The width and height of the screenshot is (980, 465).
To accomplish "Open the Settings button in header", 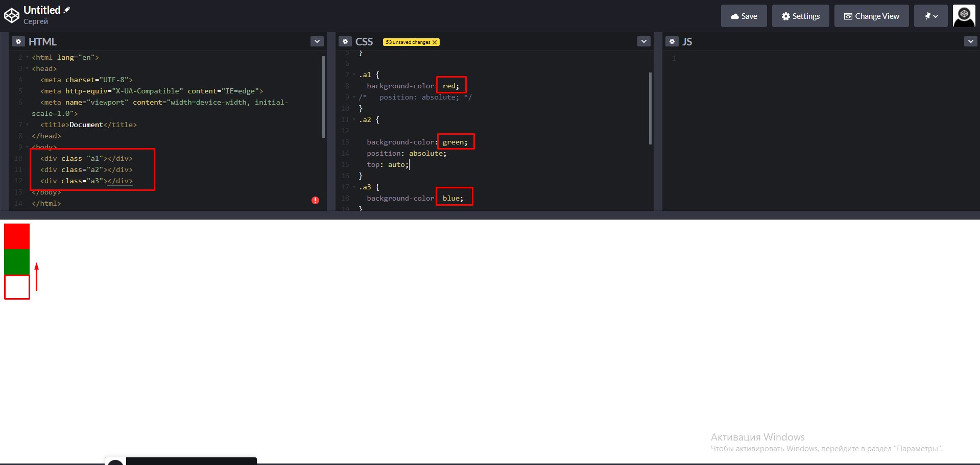I will [800, 16].
